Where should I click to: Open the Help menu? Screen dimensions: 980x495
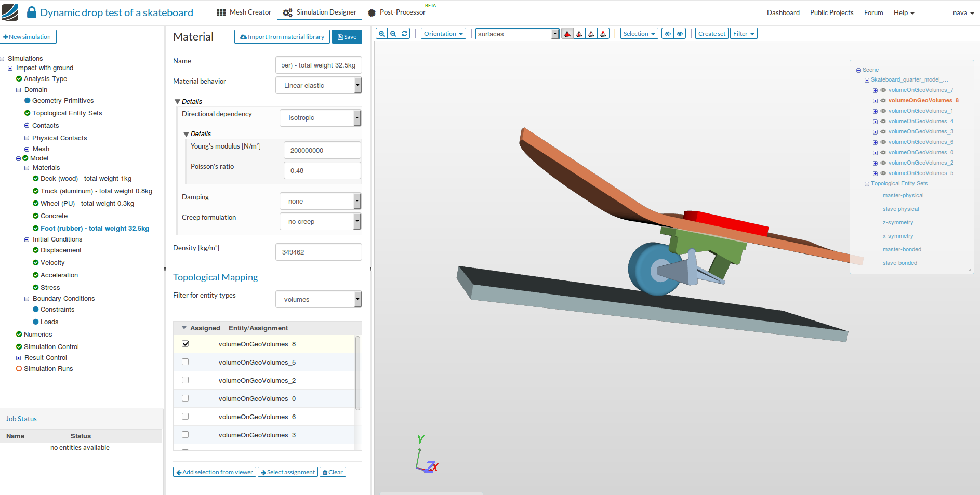click(904, 12)
